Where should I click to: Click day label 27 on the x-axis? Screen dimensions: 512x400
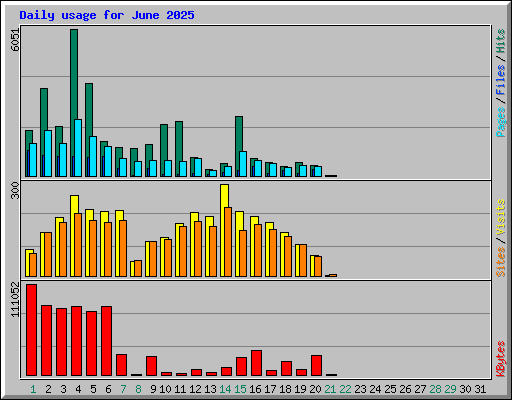click(420, 389)
